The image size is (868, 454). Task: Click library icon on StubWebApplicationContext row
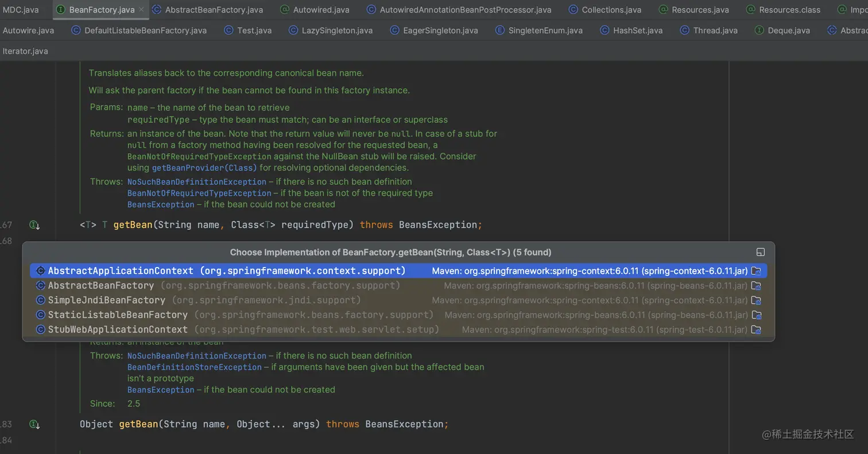tap(757, 329)
